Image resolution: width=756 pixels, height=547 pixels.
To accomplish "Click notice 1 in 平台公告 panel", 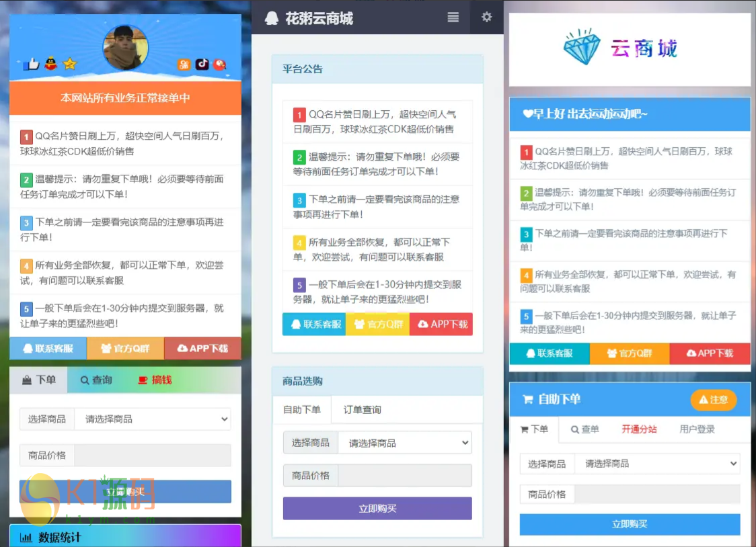I will pos(377,122).
